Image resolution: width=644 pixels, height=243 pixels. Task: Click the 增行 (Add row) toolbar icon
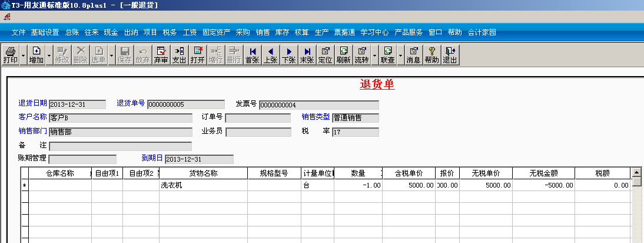click(x=215, y=55)
